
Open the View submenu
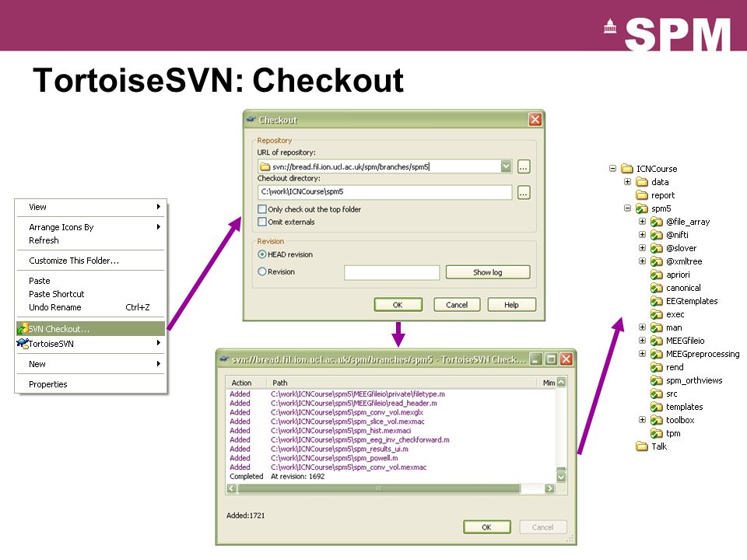(90, 207)
